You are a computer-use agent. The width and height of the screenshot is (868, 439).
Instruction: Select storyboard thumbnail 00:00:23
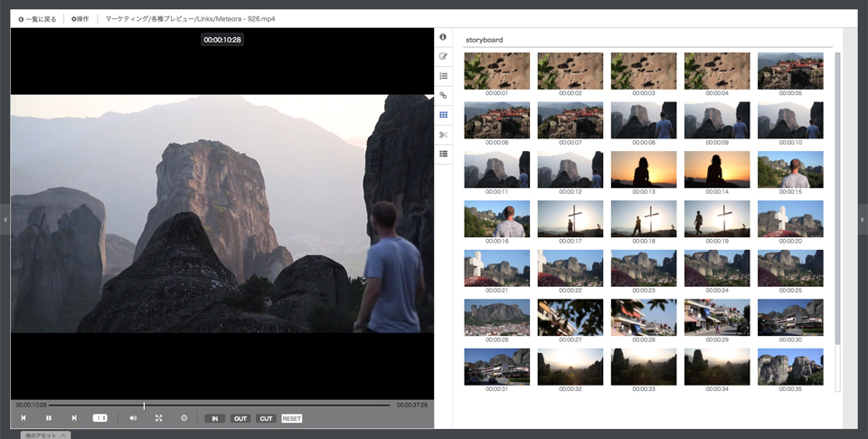[644, 268]
